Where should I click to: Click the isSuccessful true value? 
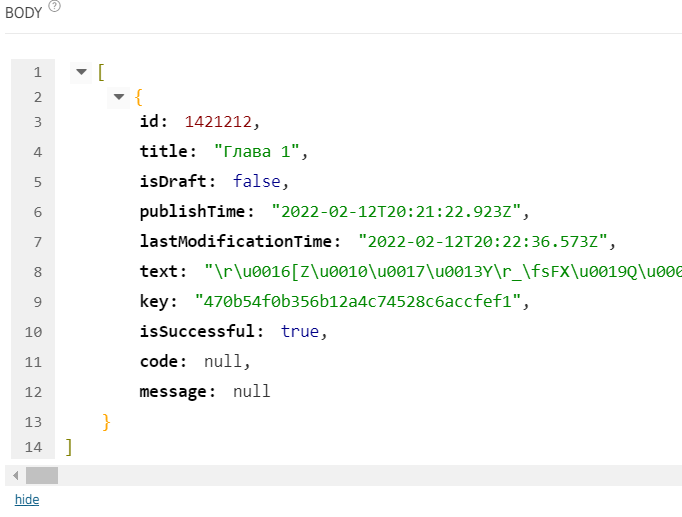(299, 331)
